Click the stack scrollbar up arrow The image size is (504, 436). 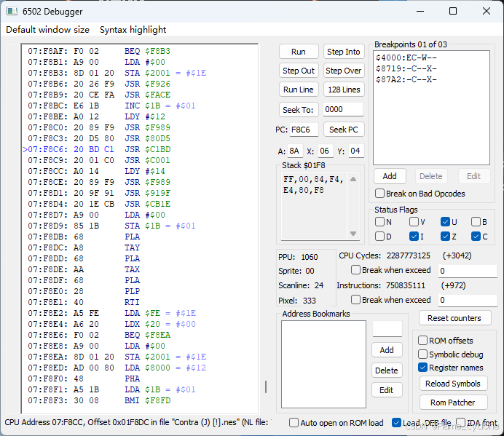point(353,179)
